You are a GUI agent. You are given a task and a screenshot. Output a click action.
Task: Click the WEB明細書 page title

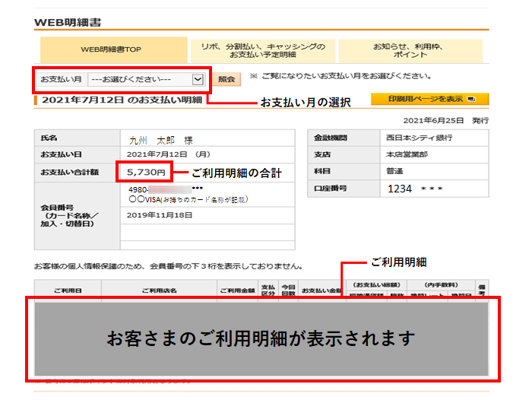[x=68, y=22]
